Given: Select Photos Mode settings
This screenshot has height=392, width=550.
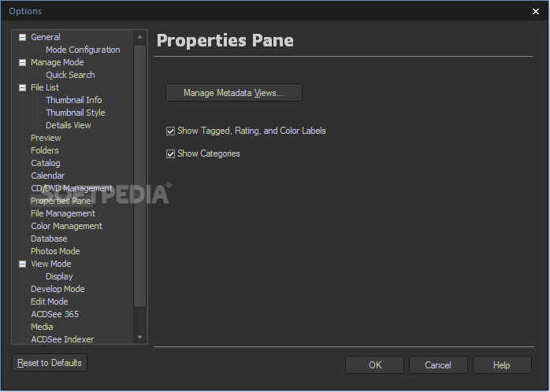Looking at the screenshot, I should tap(55, 252).
